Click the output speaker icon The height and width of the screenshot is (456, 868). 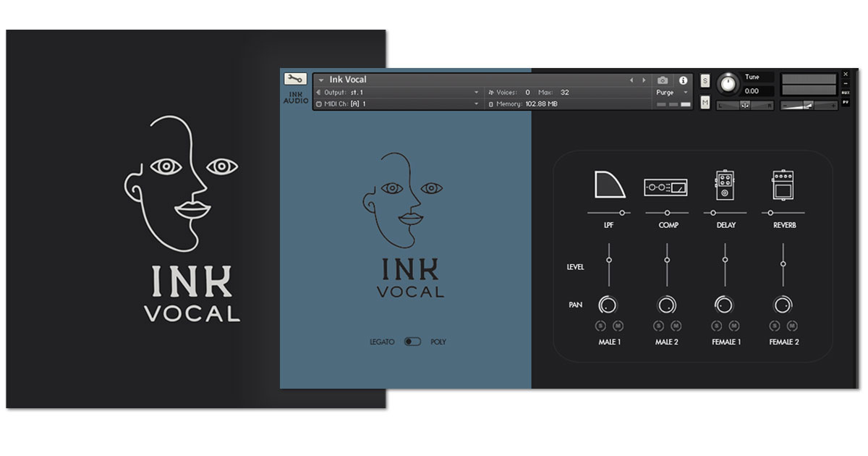319,93
